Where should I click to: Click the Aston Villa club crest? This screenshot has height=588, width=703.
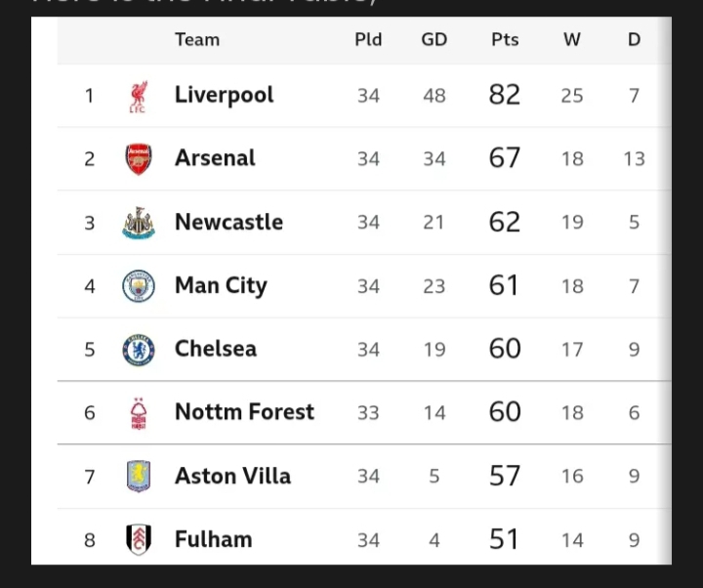pos(139,477)
